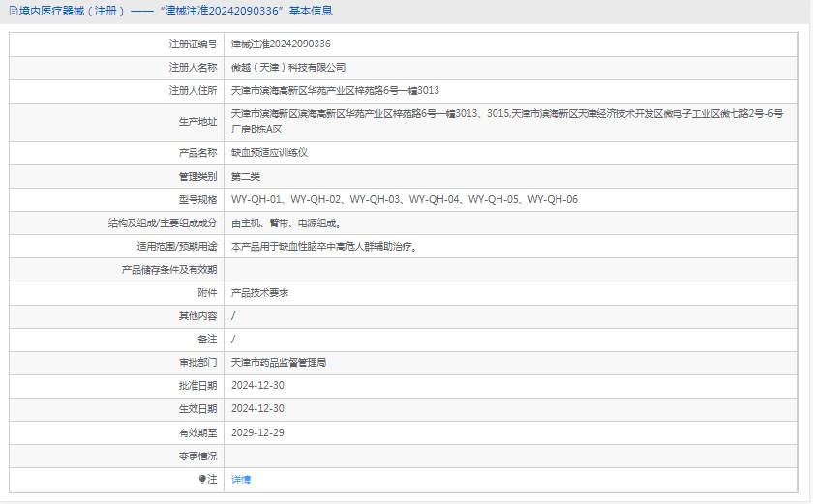Click the intended use text 本产品用于缺血性脑卒中
The height and width of the screenshot is (504, 813).
tap(324, 246)
